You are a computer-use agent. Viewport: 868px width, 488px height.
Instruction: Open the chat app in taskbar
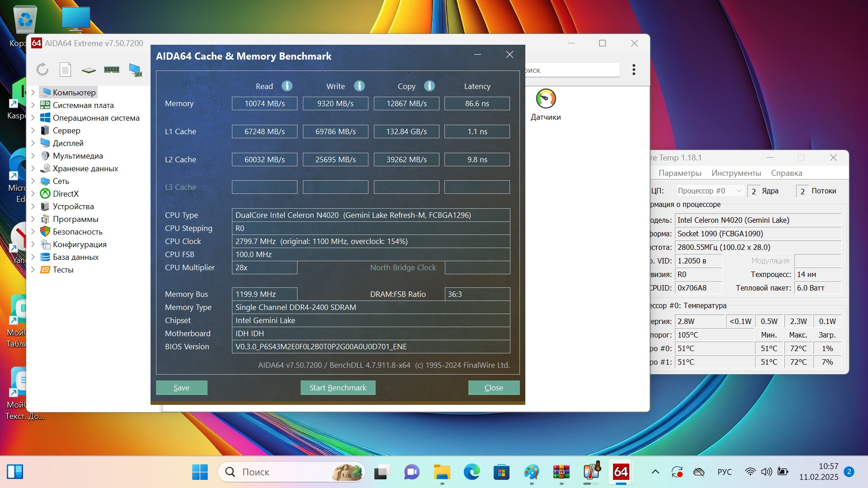coord(412,472)
